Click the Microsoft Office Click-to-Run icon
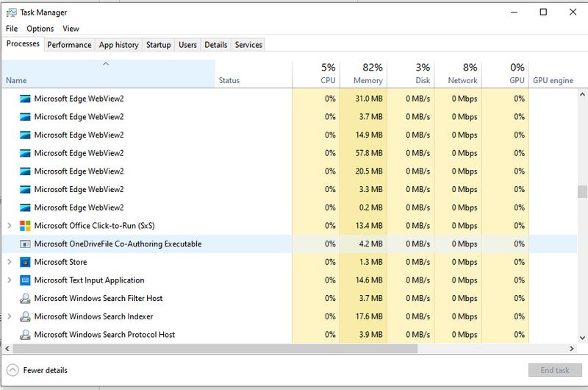Image resolution: width=588 pixels, height=390 pixels. [26, 226]
